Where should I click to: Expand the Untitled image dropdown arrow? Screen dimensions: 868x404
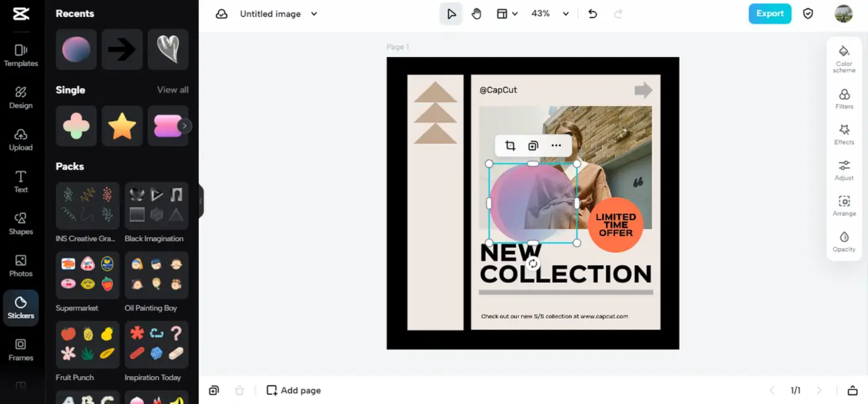314,14
